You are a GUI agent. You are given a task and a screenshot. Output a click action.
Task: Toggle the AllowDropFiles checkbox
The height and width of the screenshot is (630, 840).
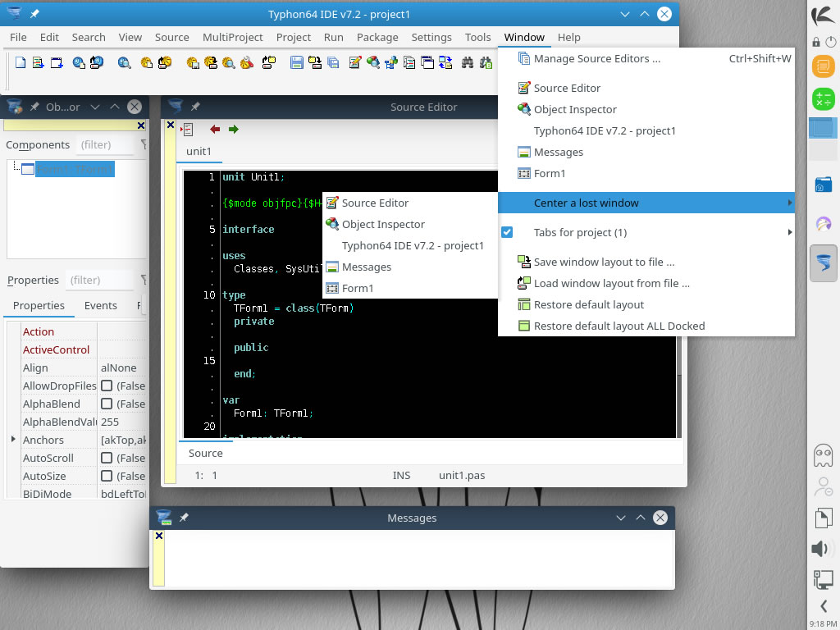point(107,386)
